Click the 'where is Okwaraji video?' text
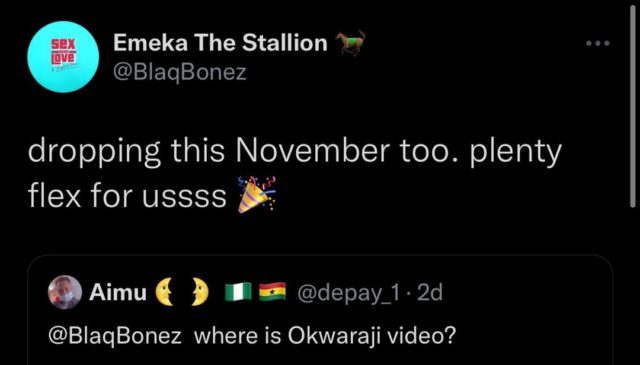640x365 pixels. click(324, 336)
